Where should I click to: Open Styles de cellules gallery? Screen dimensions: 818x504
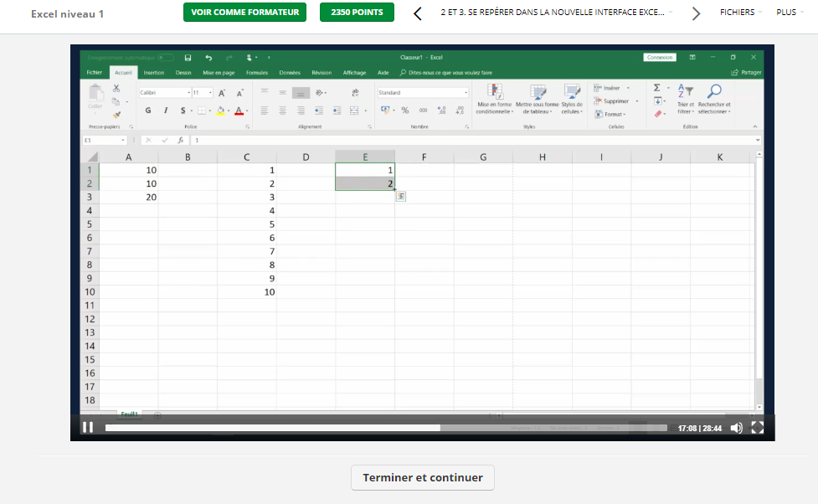[572, 99]
